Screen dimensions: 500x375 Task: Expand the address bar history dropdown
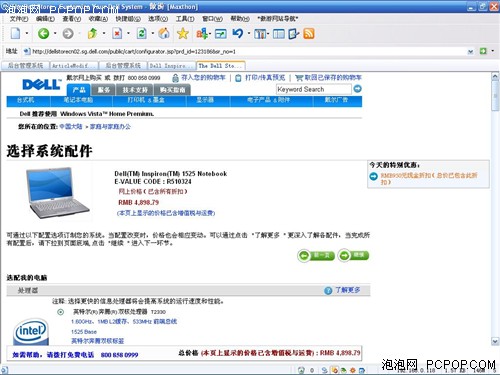[470, 51]
